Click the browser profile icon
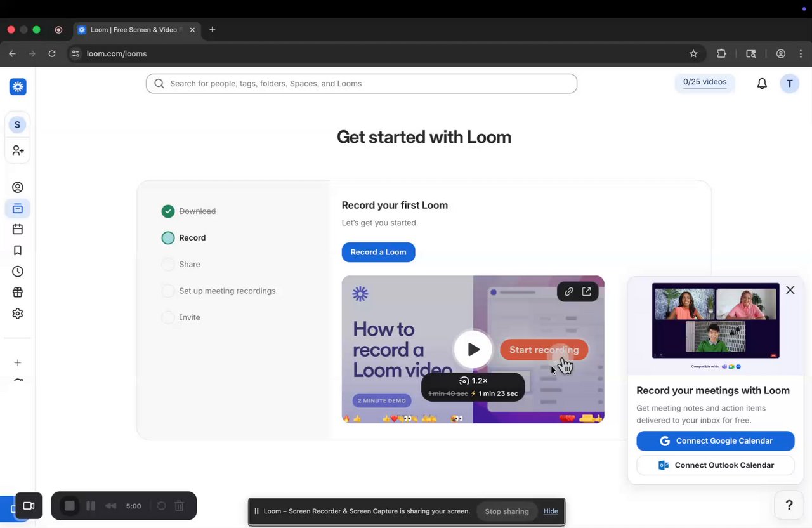This screenshot has height=528, width=812. (781, 54)
